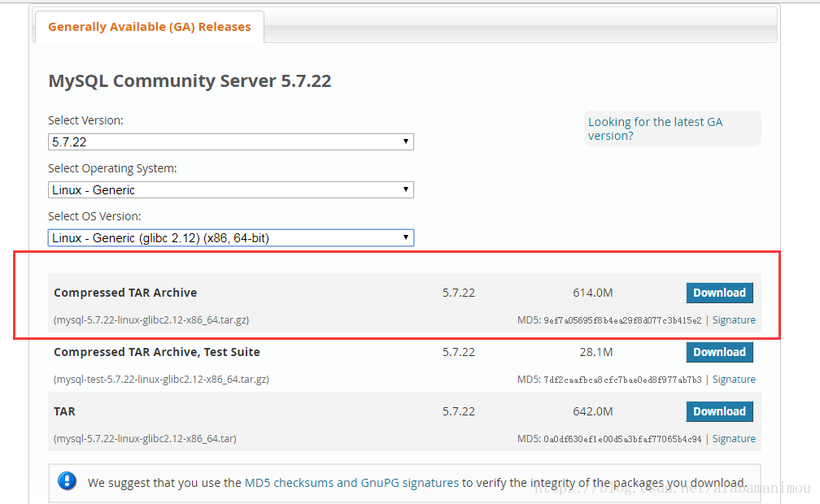Click the MD5 hash of Test Suite archive
The height and width of the screenshot is (504, 820).
(x=622, y=380)
